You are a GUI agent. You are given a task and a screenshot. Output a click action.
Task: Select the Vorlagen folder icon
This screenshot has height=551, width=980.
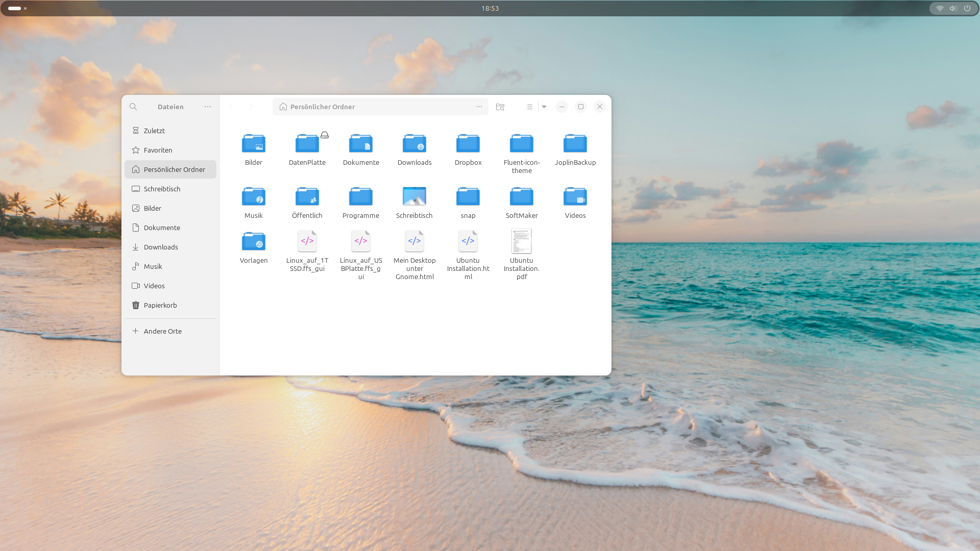[254, 241]
